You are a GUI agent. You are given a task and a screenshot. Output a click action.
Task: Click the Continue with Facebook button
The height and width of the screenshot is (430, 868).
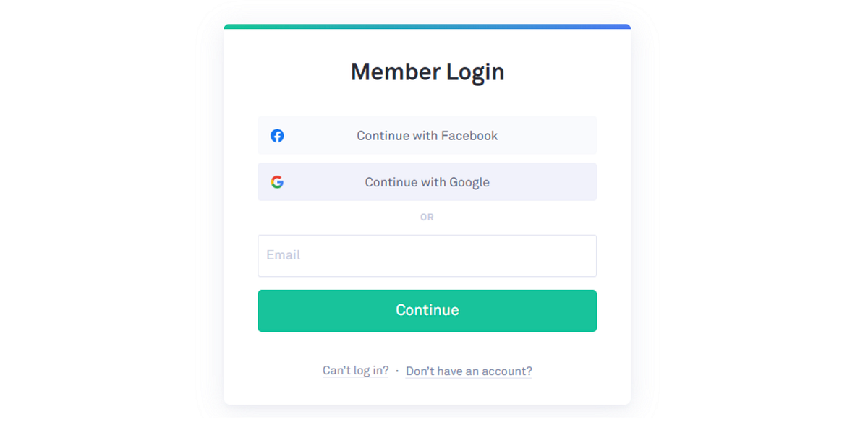click(x=427, y=135)
